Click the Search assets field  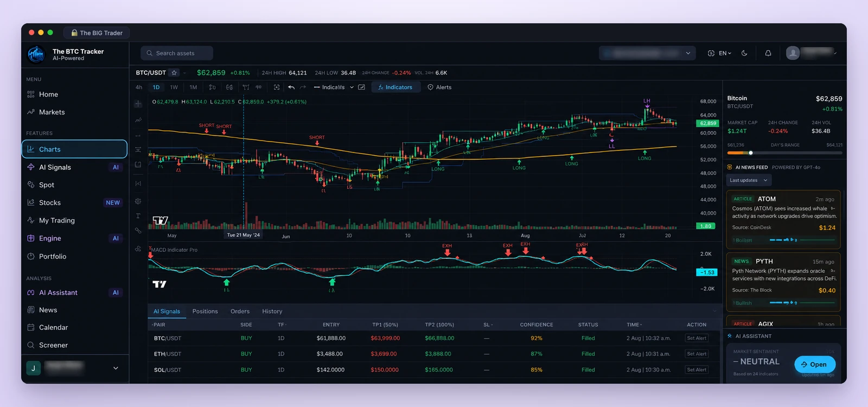pyautogui.click(x=177, y=53)
